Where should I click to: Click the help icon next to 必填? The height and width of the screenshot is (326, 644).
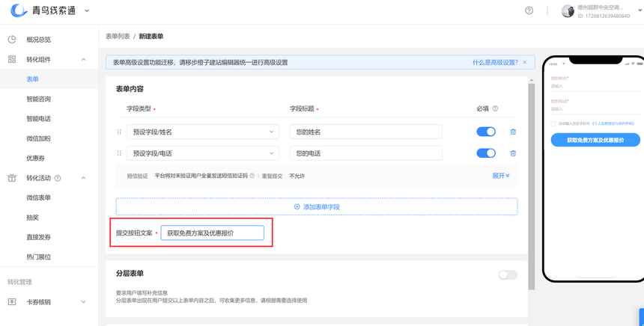(495, 109)
